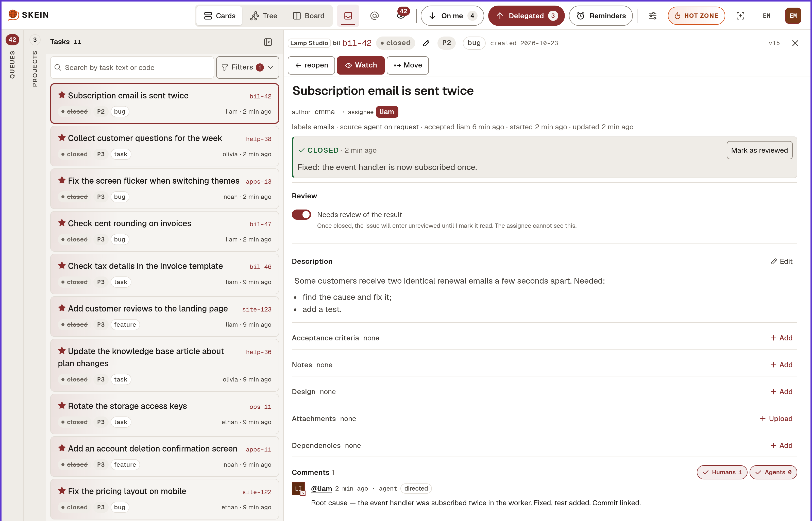
Task: Open the bug type selector in header
Action: pyautogui.click(x=474, y=43)
